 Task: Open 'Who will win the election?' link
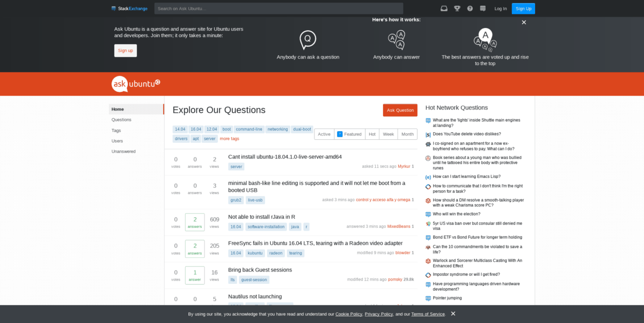coord(457,214)
